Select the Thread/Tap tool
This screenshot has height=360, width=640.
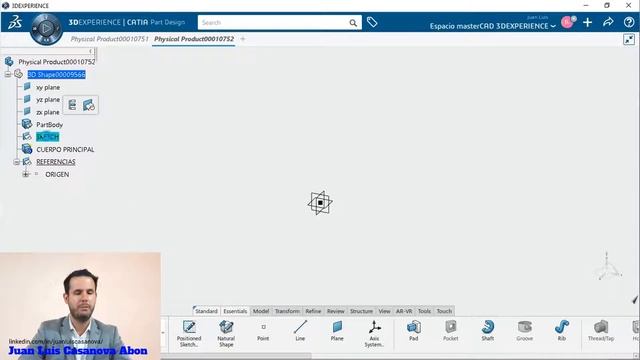pos(601,331)
